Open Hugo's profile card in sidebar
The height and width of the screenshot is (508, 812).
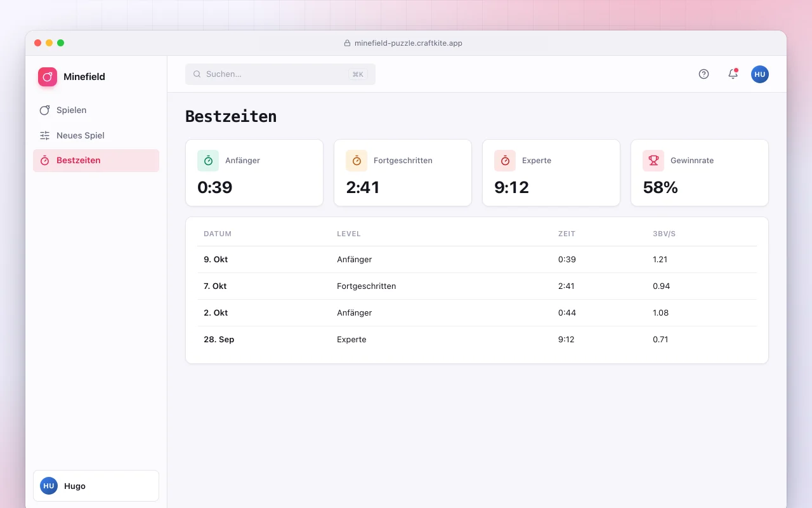[96, 486]
